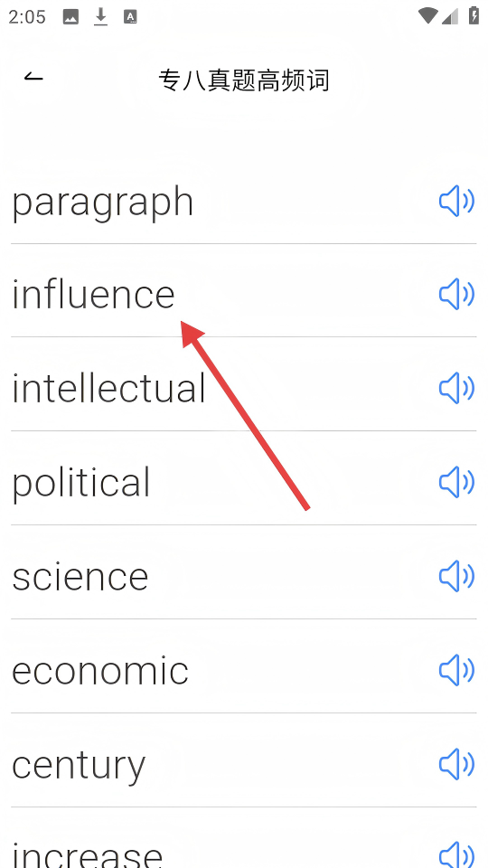Tap the download icon in status bar
488x868 pixels.
click(x=100, y=17)
